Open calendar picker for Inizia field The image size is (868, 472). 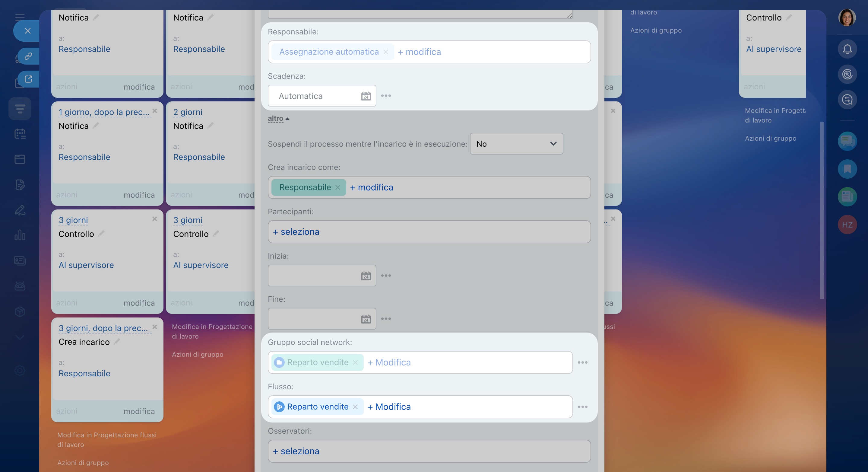(366, 276)
